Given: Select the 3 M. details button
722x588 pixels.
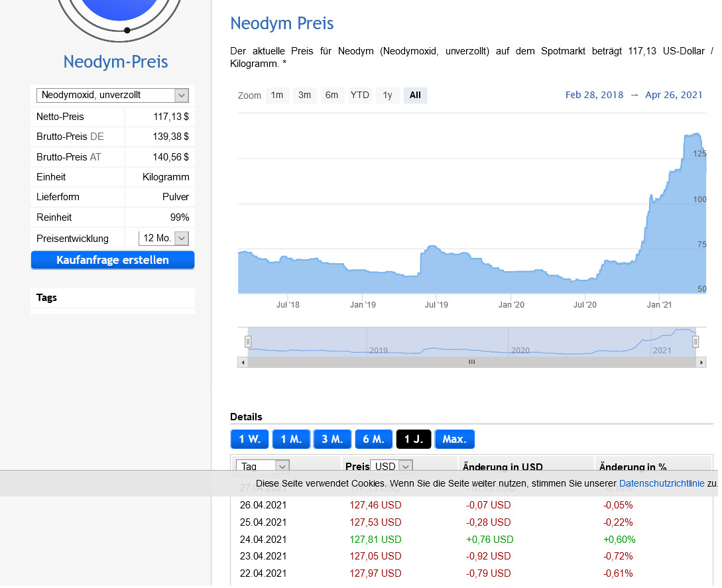Looking at the screenshot, I should [x=332, y=440].
